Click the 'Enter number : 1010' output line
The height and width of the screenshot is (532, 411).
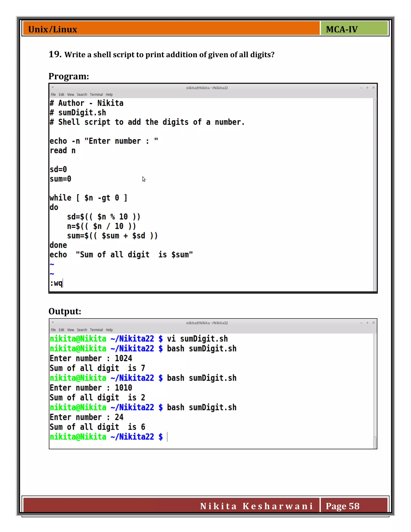click(91, 388)
